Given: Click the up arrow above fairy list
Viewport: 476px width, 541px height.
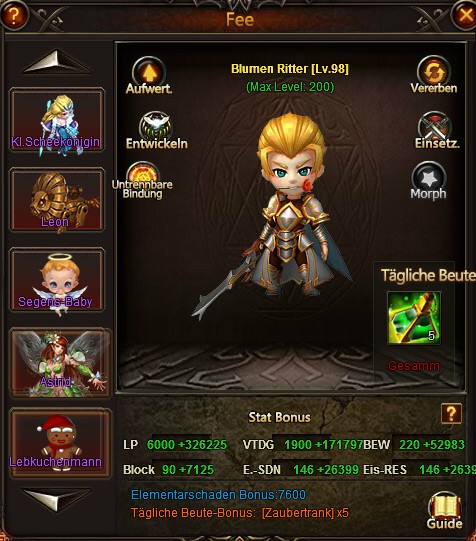Looking at the screenshot, I should click(x=57, y=62).
